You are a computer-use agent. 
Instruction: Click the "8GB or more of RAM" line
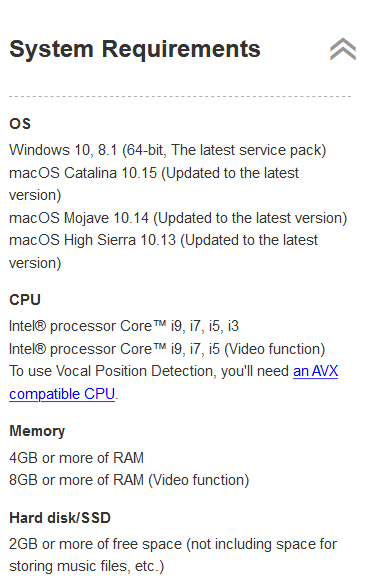tap(129, 480)
